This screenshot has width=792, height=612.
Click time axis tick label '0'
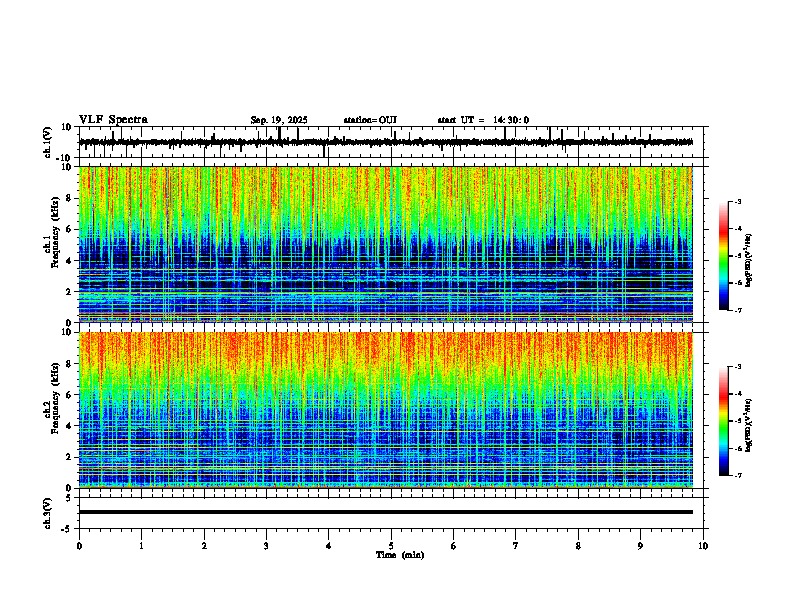coord(79,546)
